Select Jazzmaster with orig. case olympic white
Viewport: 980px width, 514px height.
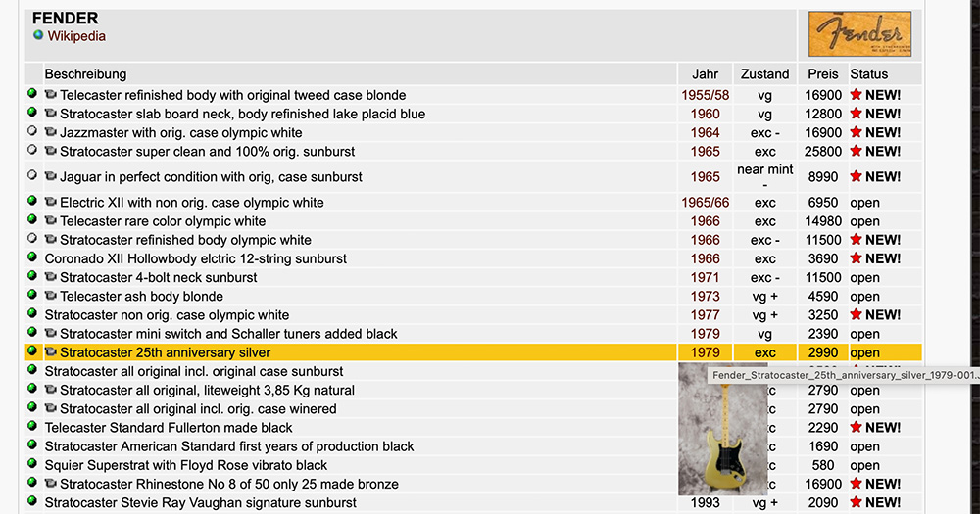click(x=180, y=133)
